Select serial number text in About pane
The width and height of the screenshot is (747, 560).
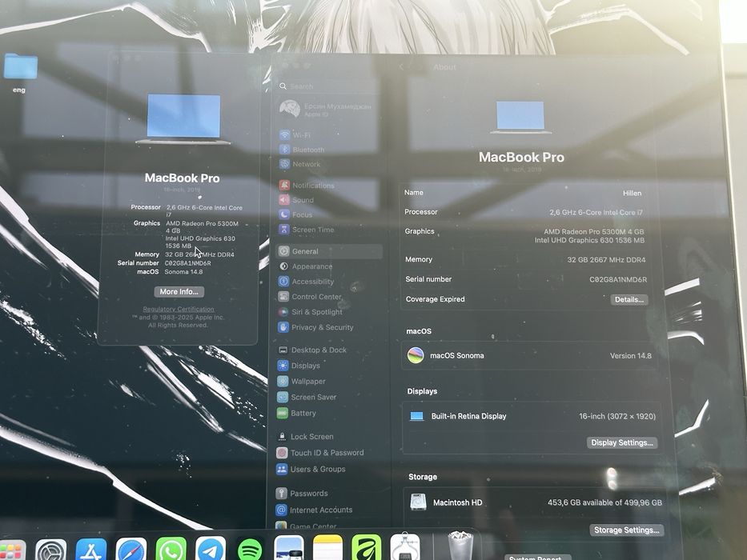pos(618,279)
